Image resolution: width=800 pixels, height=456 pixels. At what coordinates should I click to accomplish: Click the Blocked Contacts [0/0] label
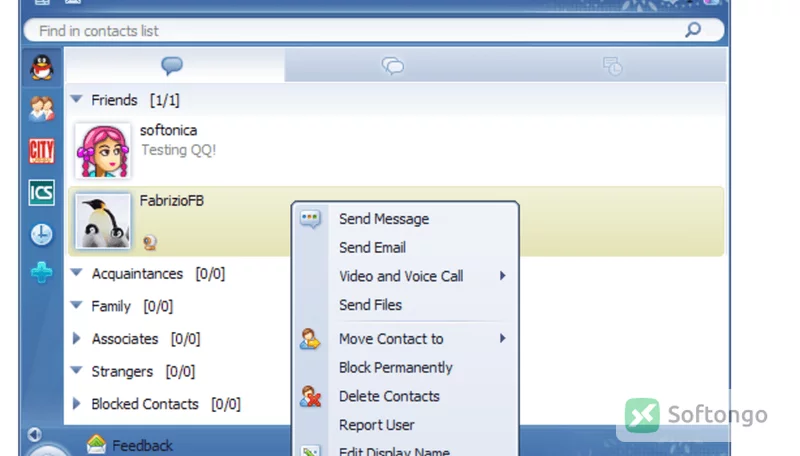click(166, 404)
